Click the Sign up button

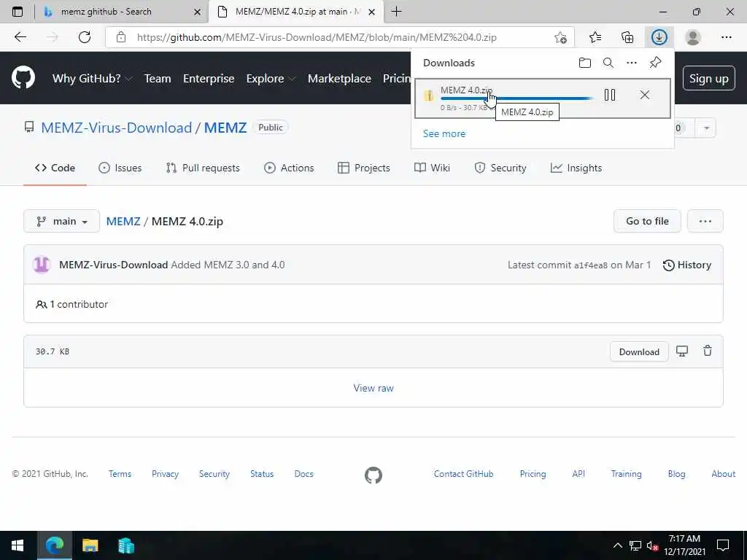click(709, 78)
